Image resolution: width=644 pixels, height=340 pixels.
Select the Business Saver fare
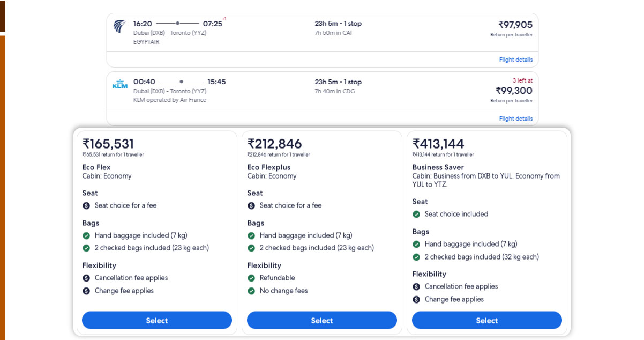[487, 320]
